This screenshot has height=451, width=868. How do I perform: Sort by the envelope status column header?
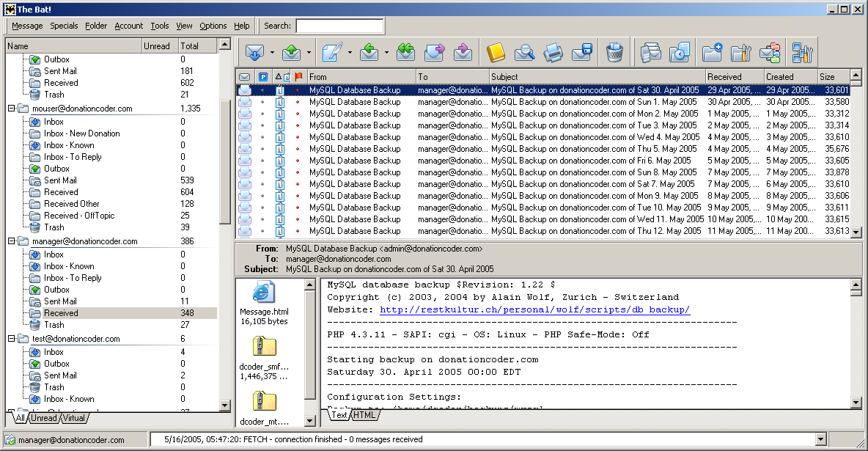(x=245, y=77)
